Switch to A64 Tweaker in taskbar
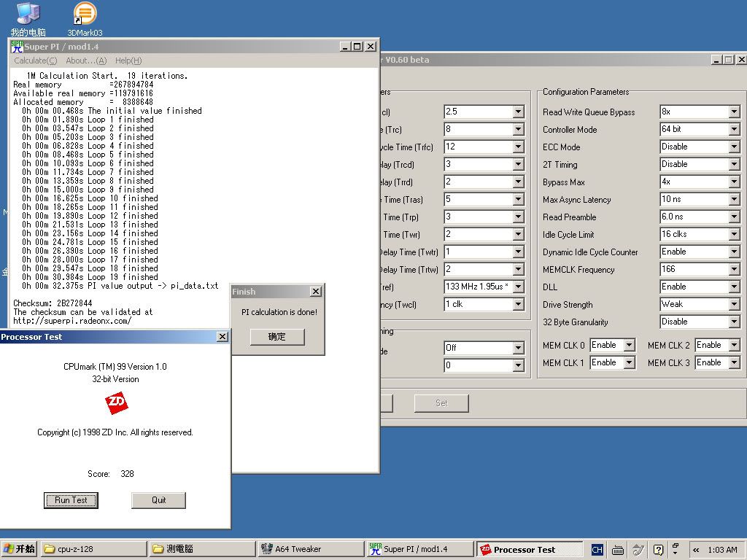This screenshot has width=747, height=560. pyautogui.click(x=311, y=549)
